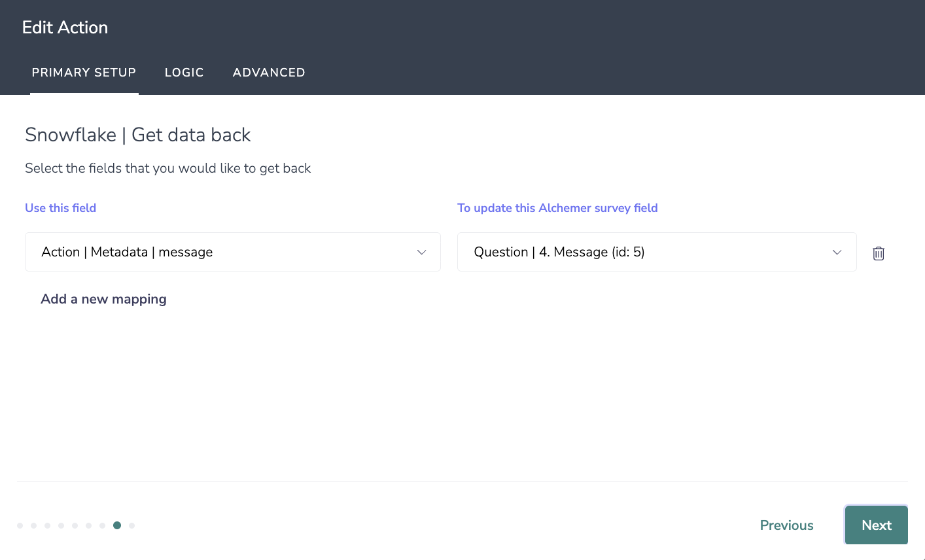
Task: Delete the mapping with the trash icon
Action: click(x=879, y=253)
